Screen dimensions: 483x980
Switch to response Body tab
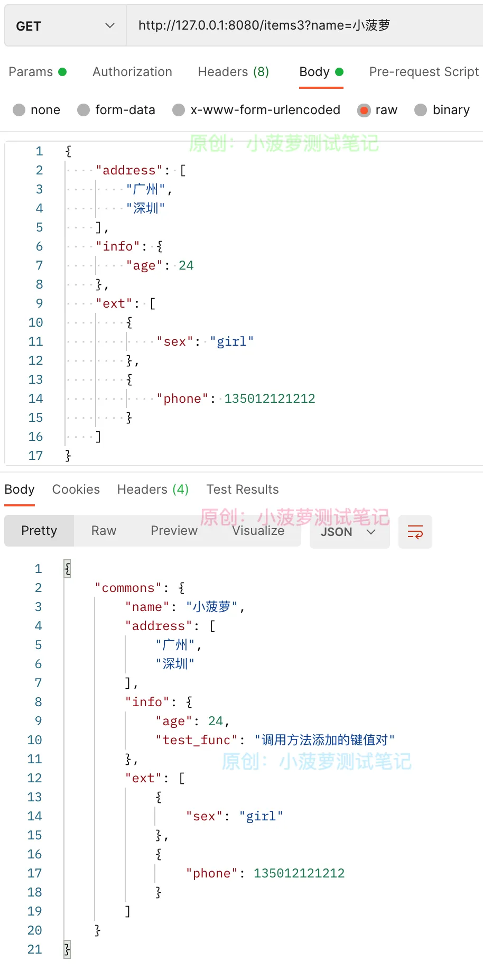point(20,489)
